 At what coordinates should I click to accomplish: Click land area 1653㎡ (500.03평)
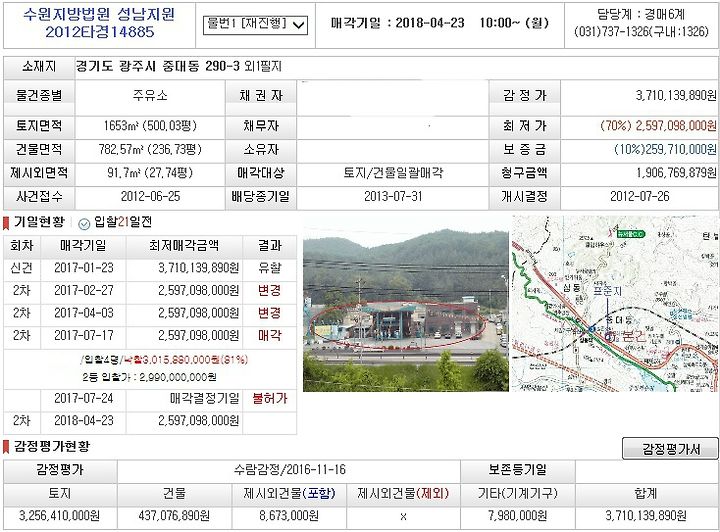click(x=150, y=125)
